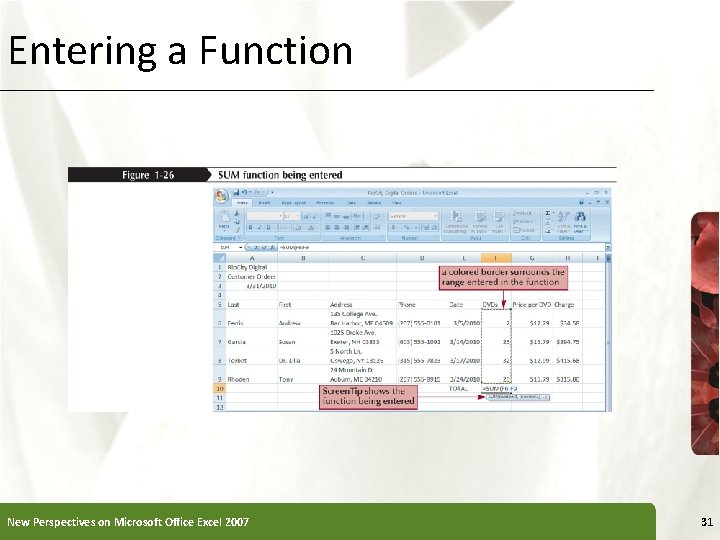Toggle Wrap Text in Alignment group
The image size is (720, 540).
pos(377,216)
